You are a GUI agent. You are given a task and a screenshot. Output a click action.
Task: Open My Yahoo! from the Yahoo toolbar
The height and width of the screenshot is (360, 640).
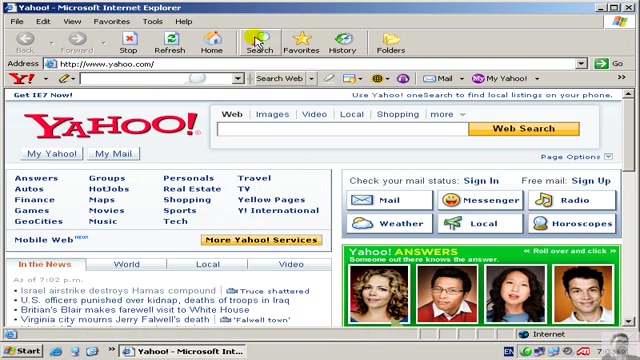[500, 78]
